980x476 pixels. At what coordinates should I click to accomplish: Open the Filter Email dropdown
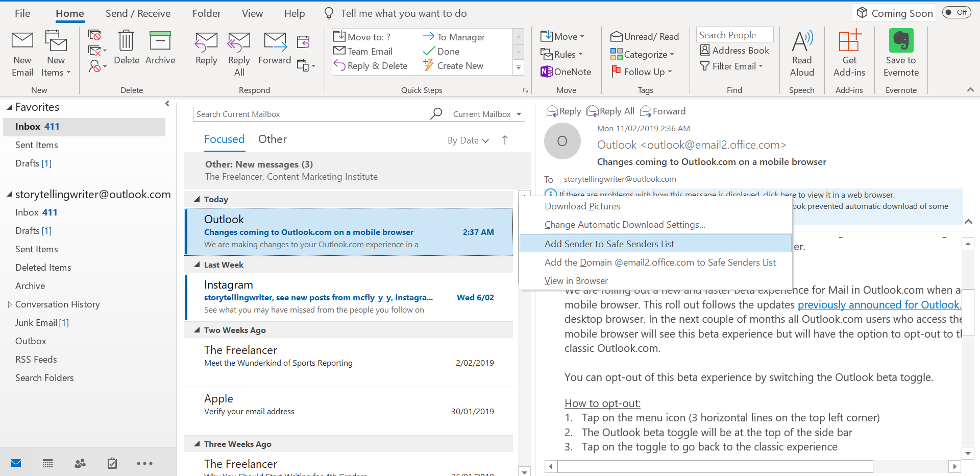pyautogui.click(x=731, y=66)
